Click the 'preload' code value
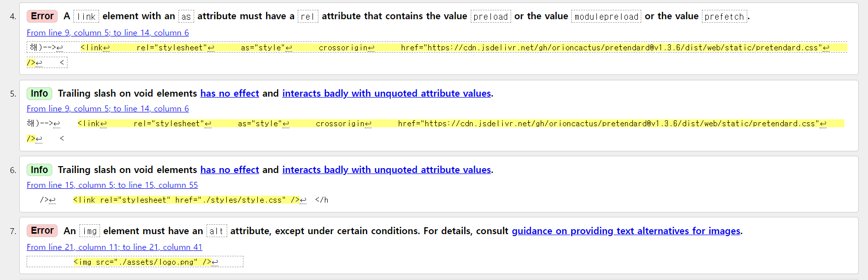The width and height of the screenshot is (868, 280). click(490, 16)
